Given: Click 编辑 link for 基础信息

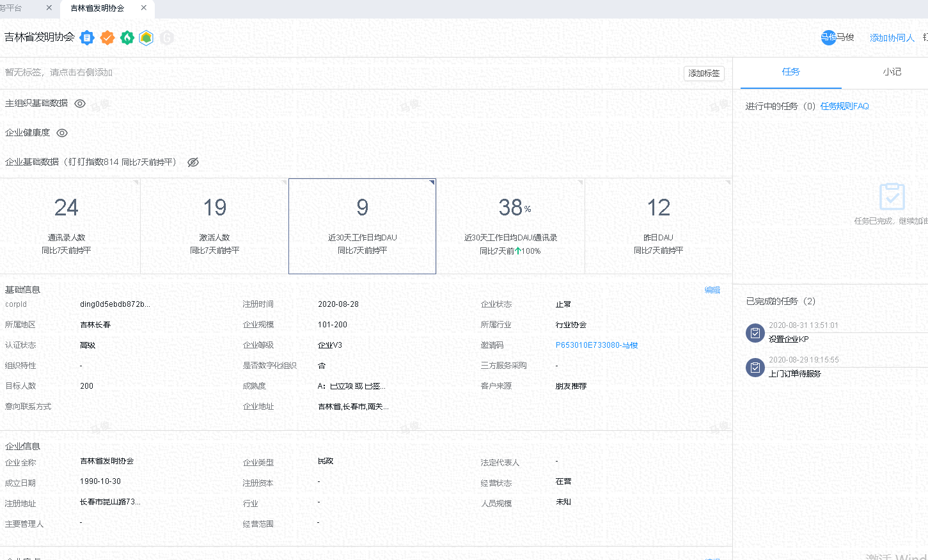Looking at the screenshot, I should coord(712,290).
